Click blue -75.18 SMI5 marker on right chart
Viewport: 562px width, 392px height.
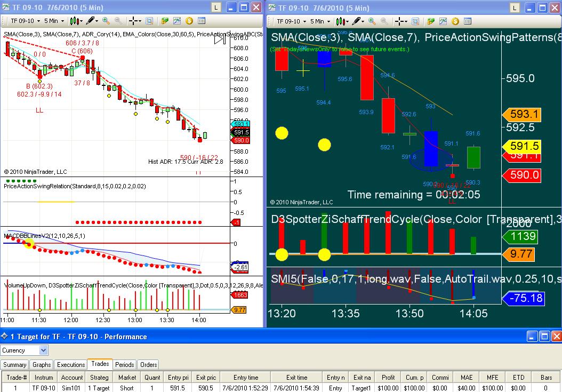523,298
